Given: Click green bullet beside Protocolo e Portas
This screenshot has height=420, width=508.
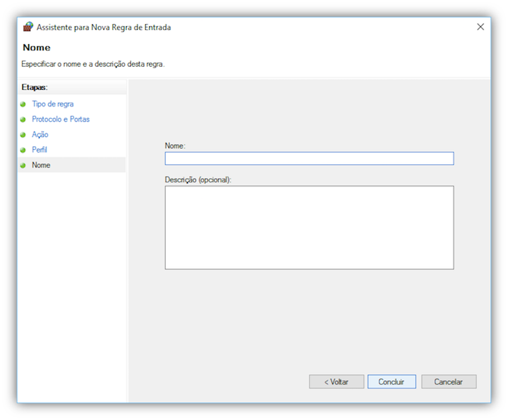Looking at the screenshot, I should coord(23,120).
